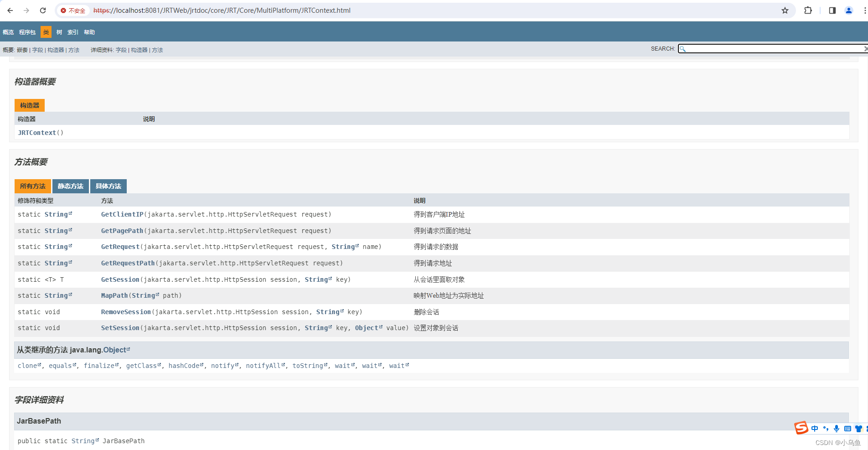The image size is (868, 450).
Task: Click IME microphone voice input icon
Action: tap(837, 429)
